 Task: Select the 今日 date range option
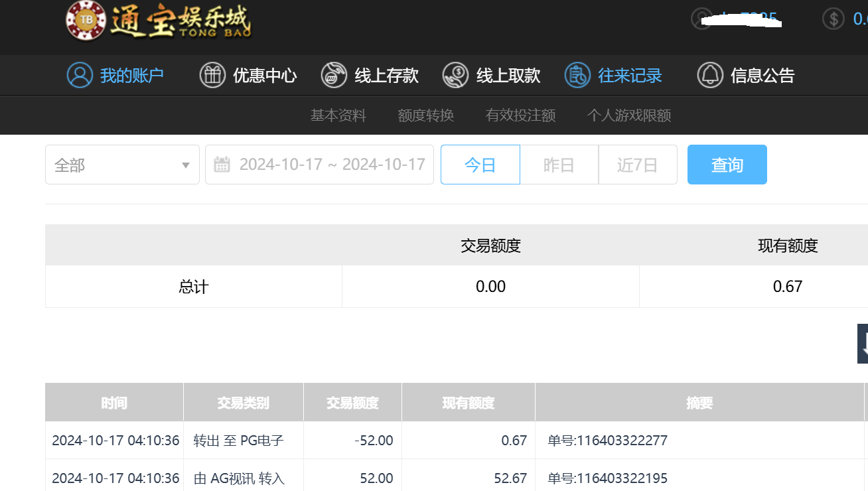pos(480,165)
